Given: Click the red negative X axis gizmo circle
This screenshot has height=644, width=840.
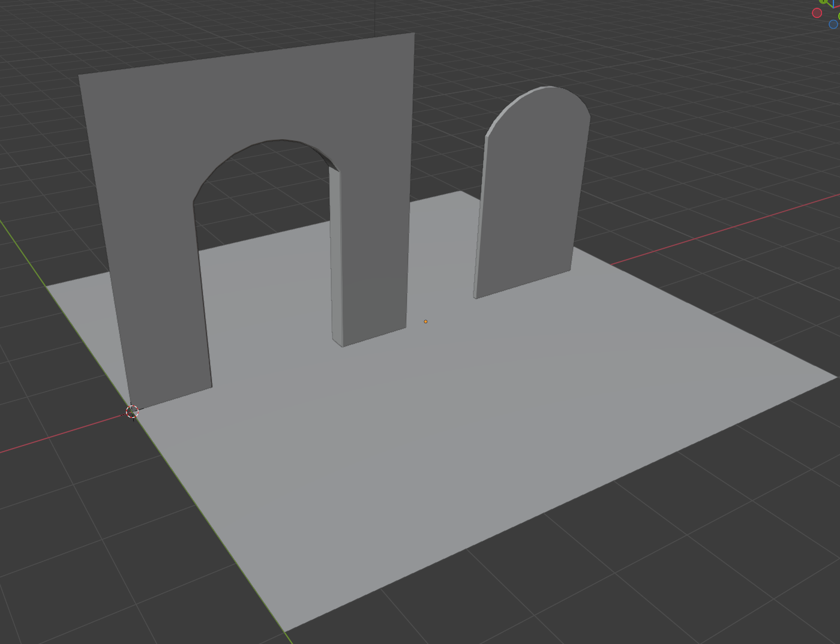Looking at the screenshot, I should point(817,13).
